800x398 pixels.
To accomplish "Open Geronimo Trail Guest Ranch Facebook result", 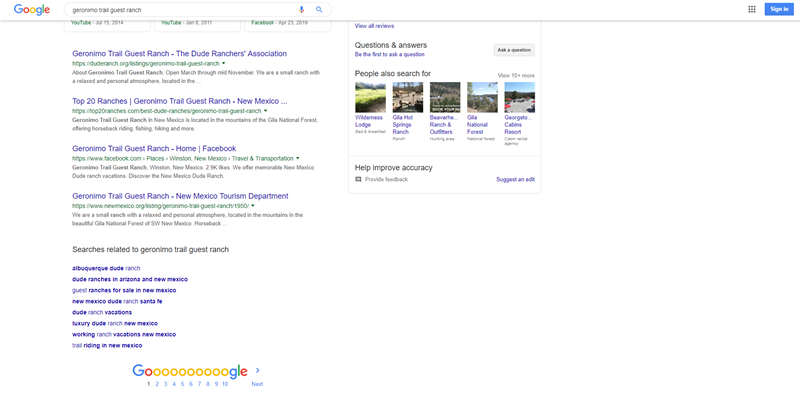I will coord(154,148).
